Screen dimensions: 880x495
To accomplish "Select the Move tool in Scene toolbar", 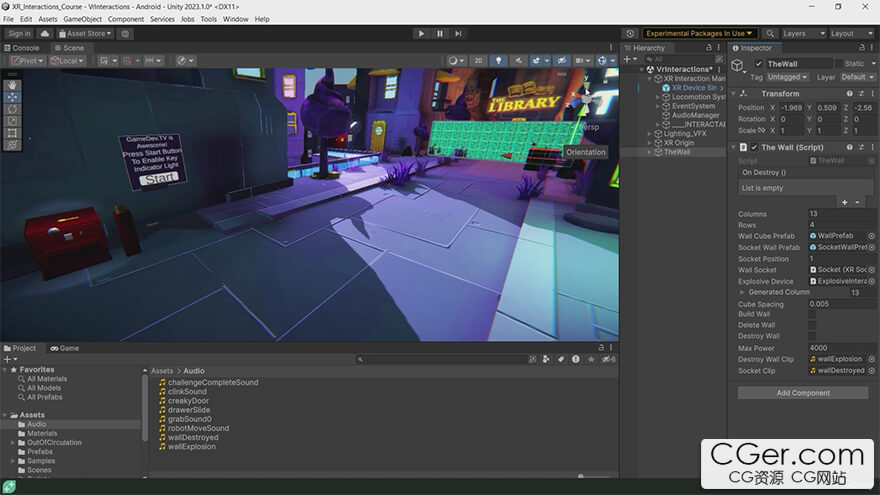I will (x=12, y=97).
